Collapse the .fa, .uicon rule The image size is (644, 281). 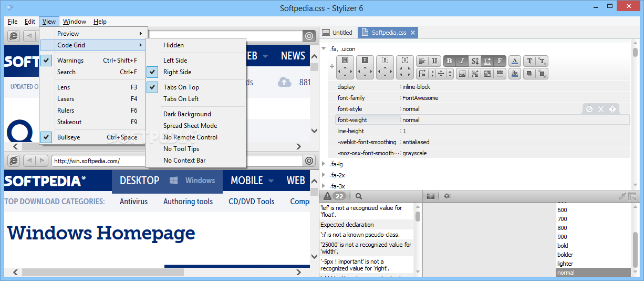324,49
